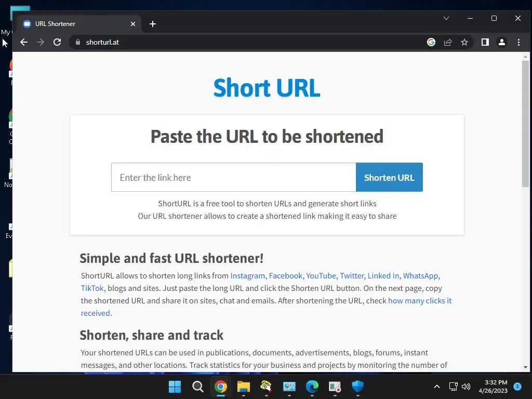Viewport: 532px width, 399px height.
Task: Open the Control Panel icon on the taskbar
Action: coord(289,387)
